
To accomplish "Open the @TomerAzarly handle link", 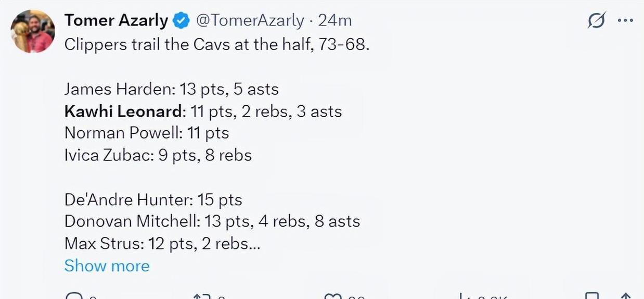I will (x=250, y=21).
